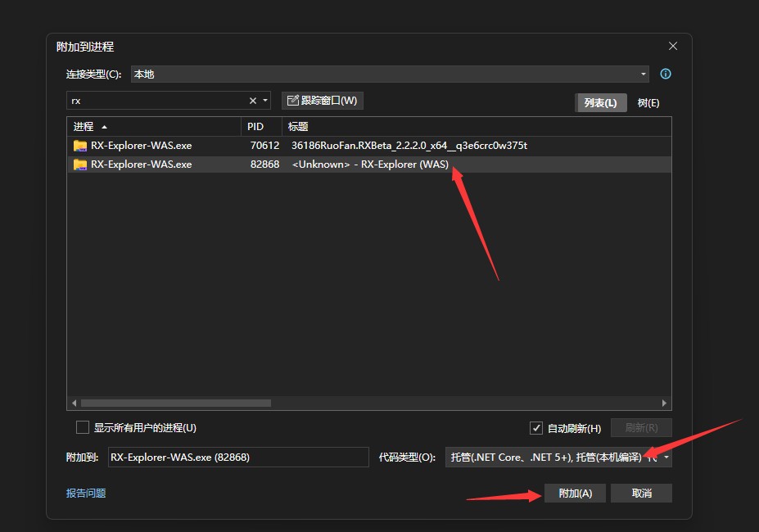Clear the rx filter text
This screenshot has width=759, height=532.
tap(253, 101)
